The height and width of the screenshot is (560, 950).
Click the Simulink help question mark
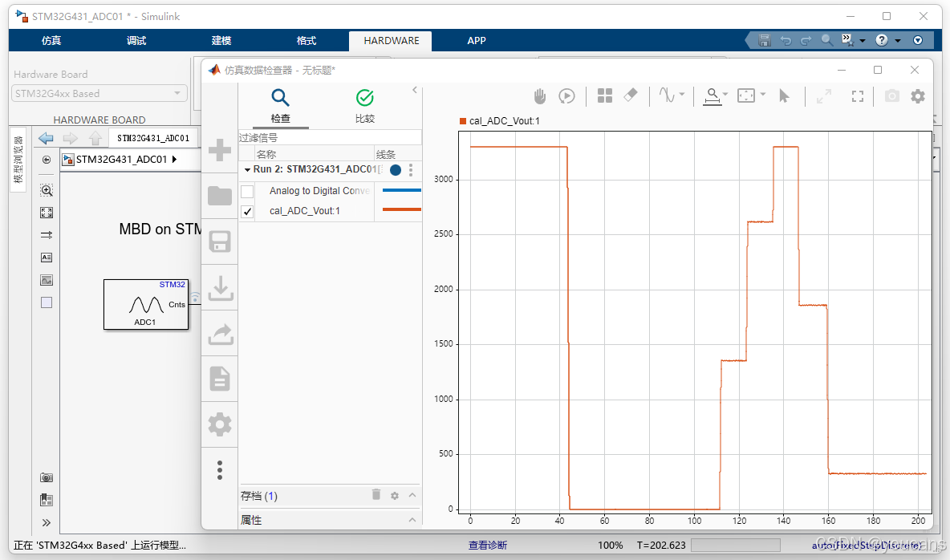882,40
